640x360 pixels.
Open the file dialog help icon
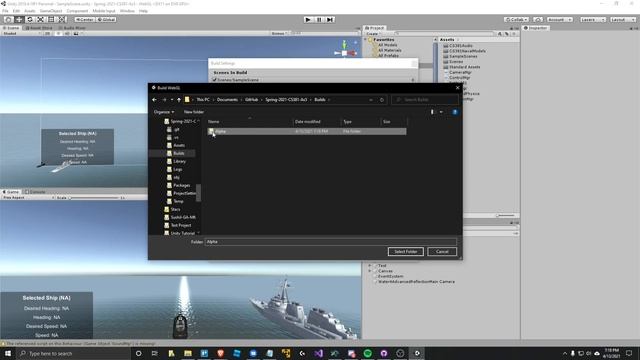[x=455, y=112]
